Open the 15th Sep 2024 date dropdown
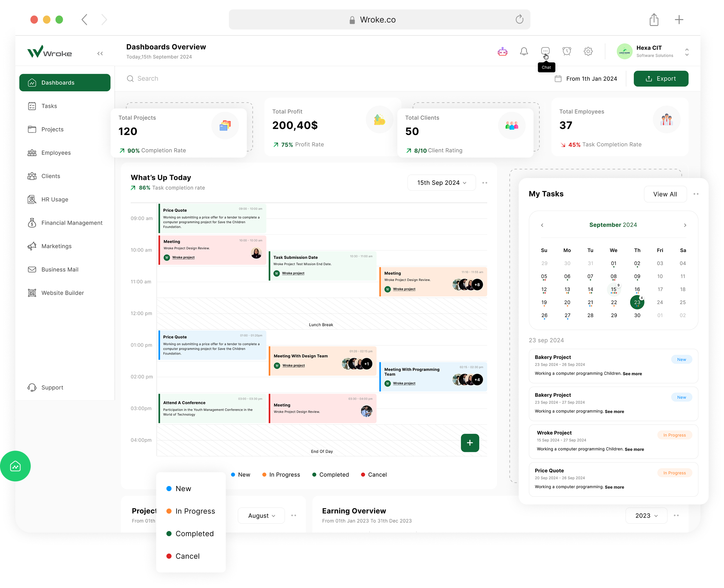724x588 pixels. coord(441,182)
